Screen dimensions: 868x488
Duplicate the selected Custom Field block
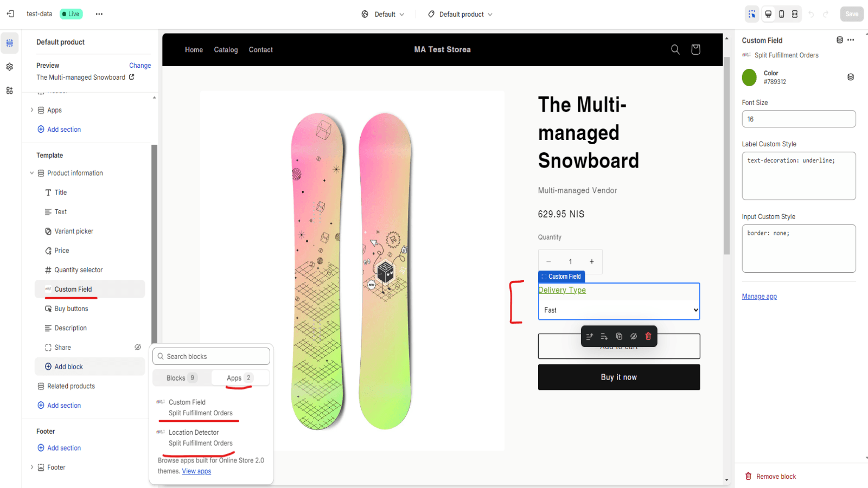619,337
